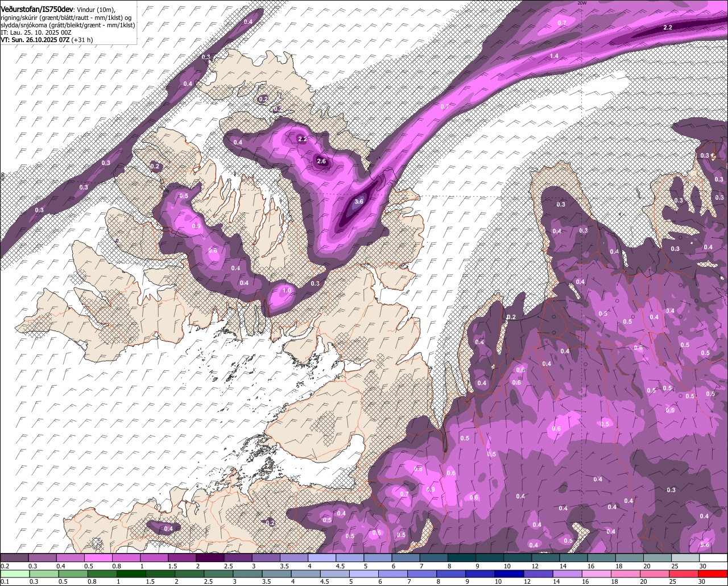Select the lower legend swatch between 7 and 8
This screenshot has width=728, height=586.
click(422, 573)
